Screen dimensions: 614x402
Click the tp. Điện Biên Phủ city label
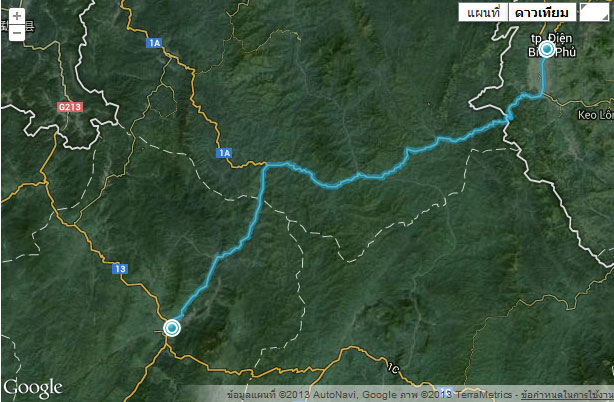click(552, 45)
